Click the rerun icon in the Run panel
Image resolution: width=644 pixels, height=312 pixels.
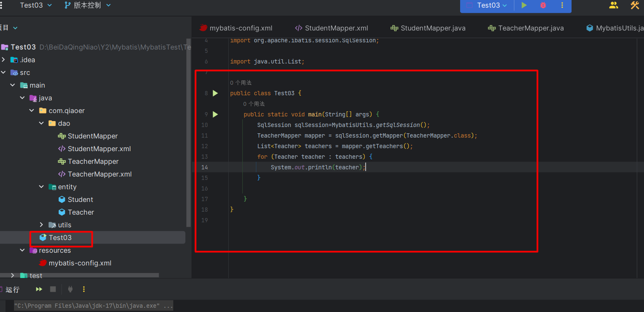[x=39, y=289]
